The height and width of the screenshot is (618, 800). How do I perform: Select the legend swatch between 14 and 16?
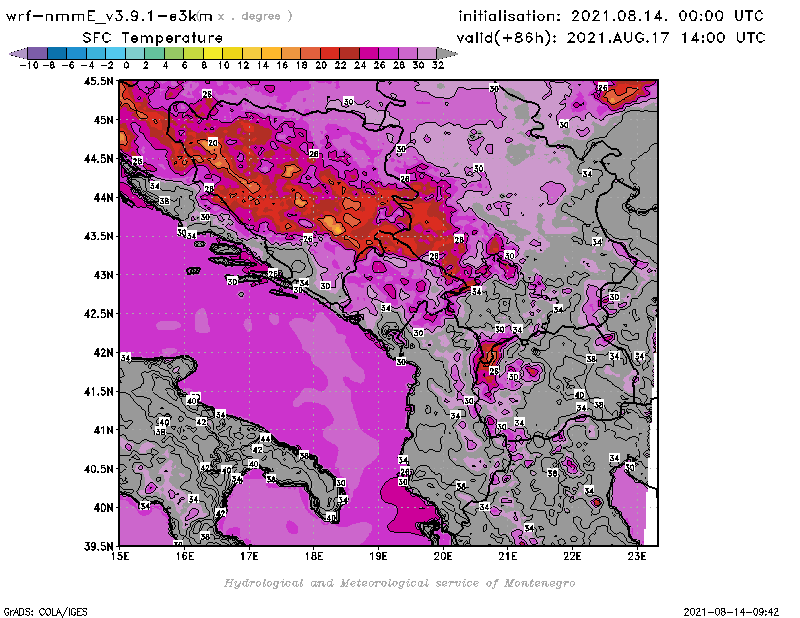pos(272,53)
